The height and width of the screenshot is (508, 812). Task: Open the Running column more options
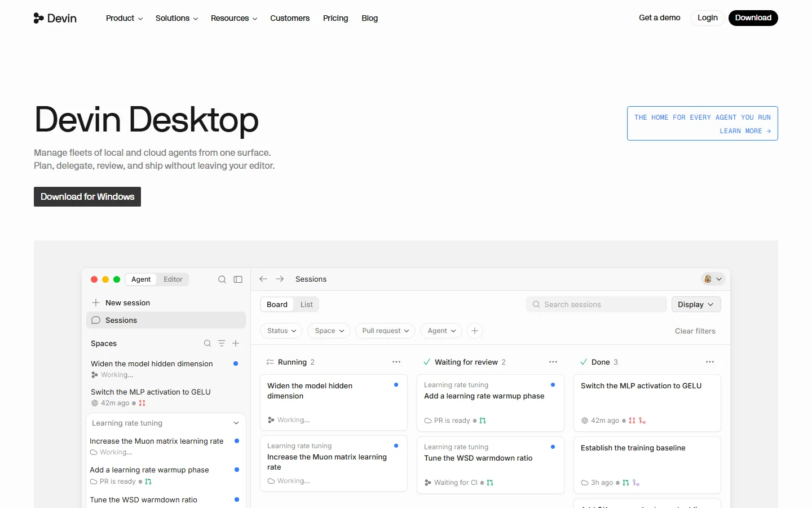tap(396, 362)
